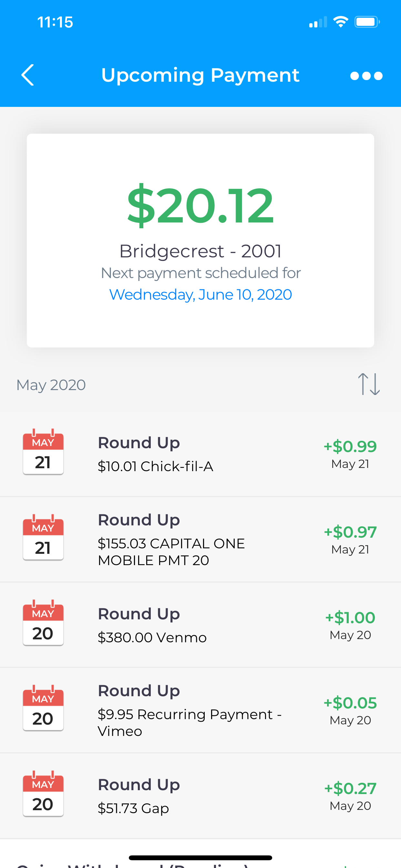
Task: Tap calendar icon for Gap round up
Action: point(43,794)
